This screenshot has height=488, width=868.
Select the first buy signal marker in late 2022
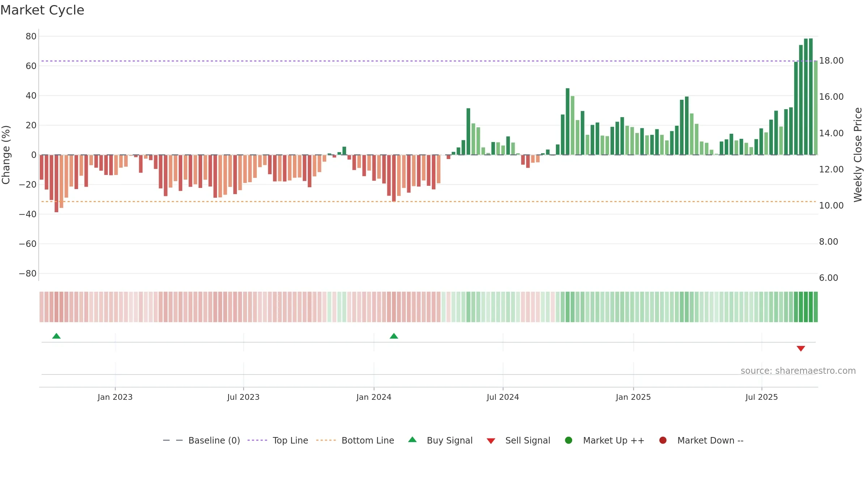click(x=56, y=336)
